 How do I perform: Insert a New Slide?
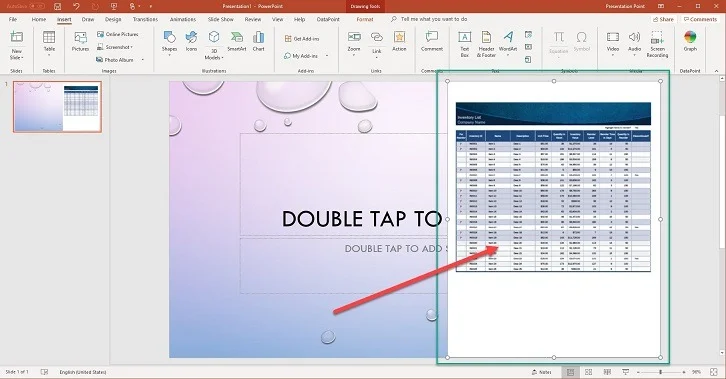click(17, 38)
